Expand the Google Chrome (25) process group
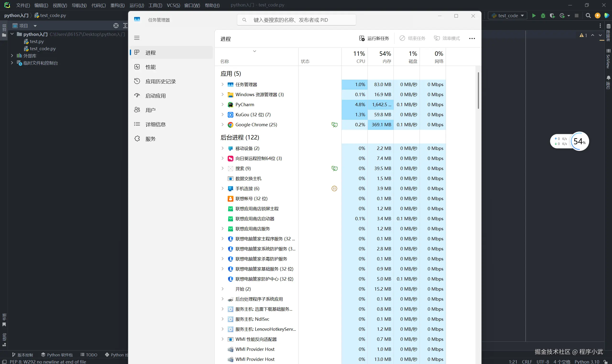 tap(222, 125)
